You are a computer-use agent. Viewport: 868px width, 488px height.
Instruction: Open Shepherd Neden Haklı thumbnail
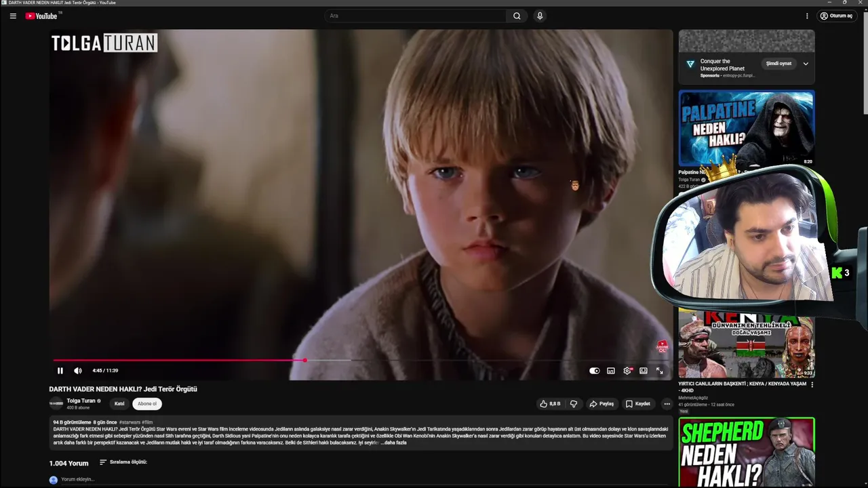point(746,452)
